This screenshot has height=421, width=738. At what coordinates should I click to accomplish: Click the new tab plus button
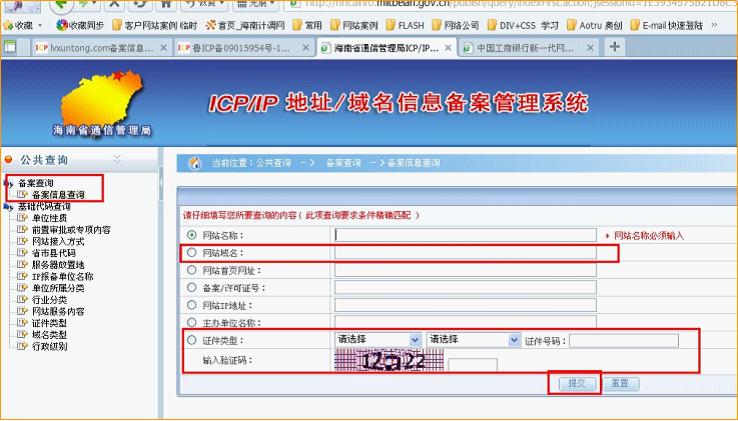(614, 47)
